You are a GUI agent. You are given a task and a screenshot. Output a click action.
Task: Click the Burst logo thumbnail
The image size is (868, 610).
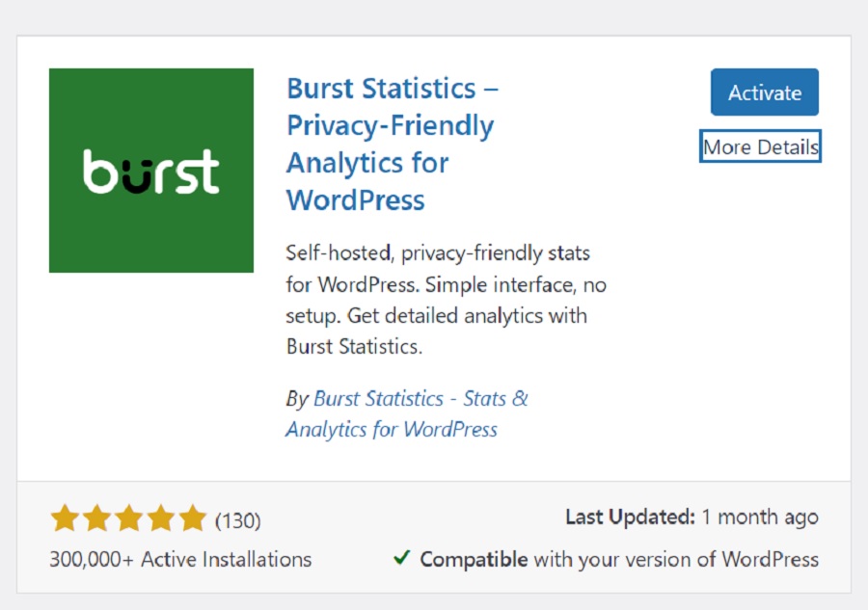[x=150, y=170]
